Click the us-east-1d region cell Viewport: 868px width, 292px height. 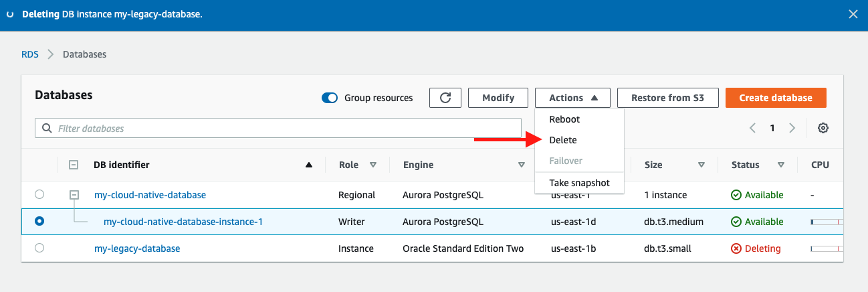tap(573, 222)
